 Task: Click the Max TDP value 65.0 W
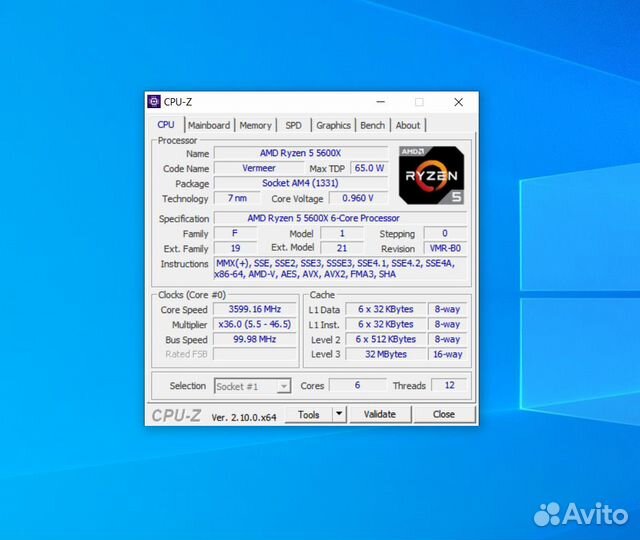[369, 168]
